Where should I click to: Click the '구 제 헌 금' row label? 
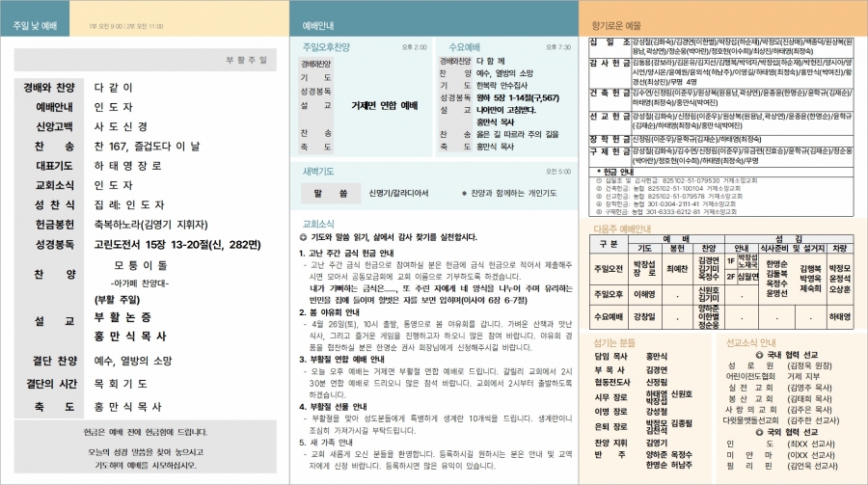[610, 151]
